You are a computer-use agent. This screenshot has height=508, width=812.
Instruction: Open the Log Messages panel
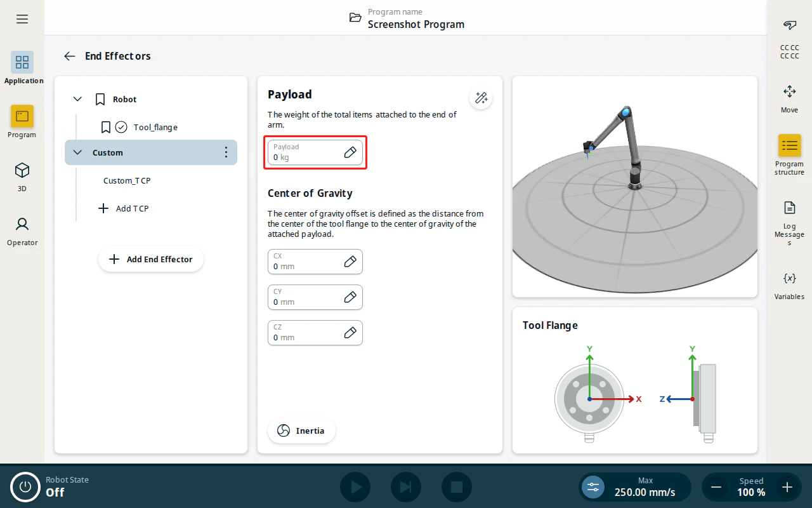790,223
